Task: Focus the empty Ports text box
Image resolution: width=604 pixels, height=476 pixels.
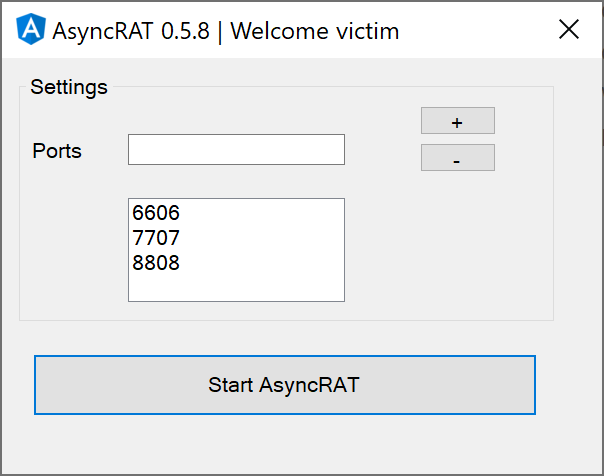Action: 236,149
